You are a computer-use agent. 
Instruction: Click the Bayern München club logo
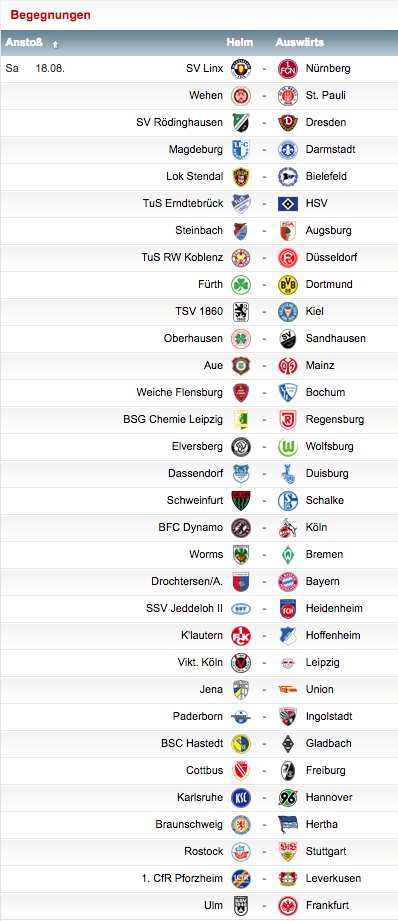[288, 582]
